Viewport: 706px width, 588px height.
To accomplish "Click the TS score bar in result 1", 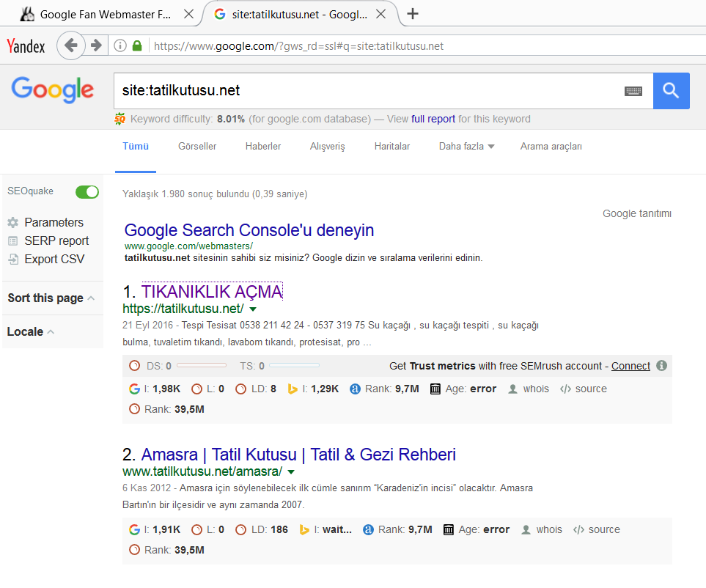I will [x=294, y=366].
